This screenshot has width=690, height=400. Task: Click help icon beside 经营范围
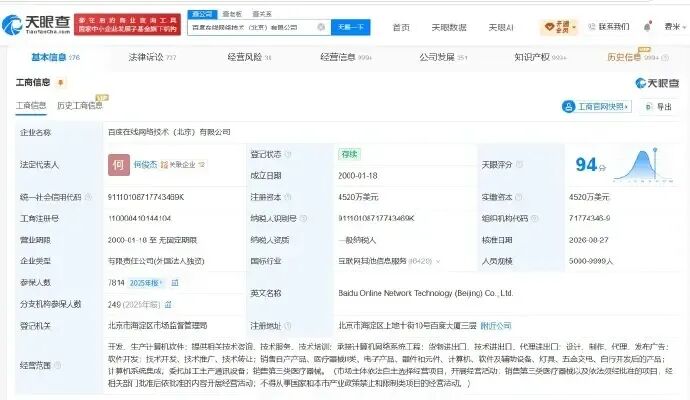(x=57, y=365)
